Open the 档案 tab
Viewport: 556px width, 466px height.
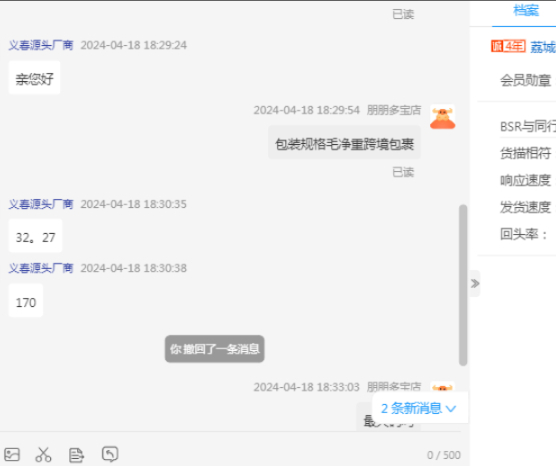point(526,11)
